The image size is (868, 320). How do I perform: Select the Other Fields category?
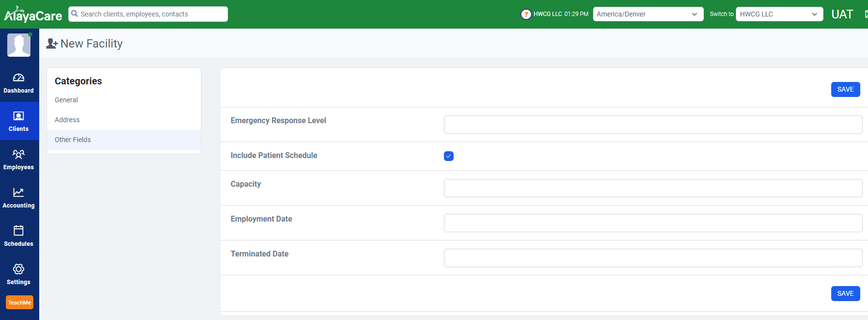tap(73, 140)
